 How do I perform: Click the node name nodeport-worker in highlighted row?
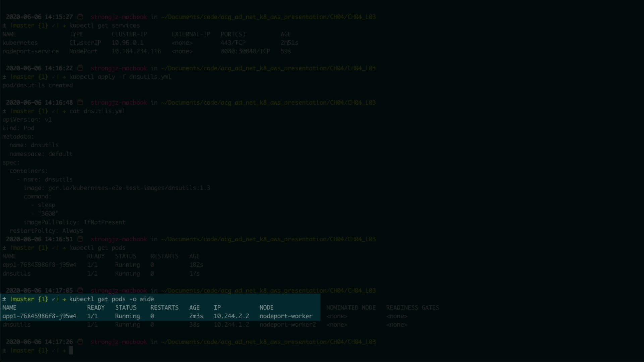[286, 316]
